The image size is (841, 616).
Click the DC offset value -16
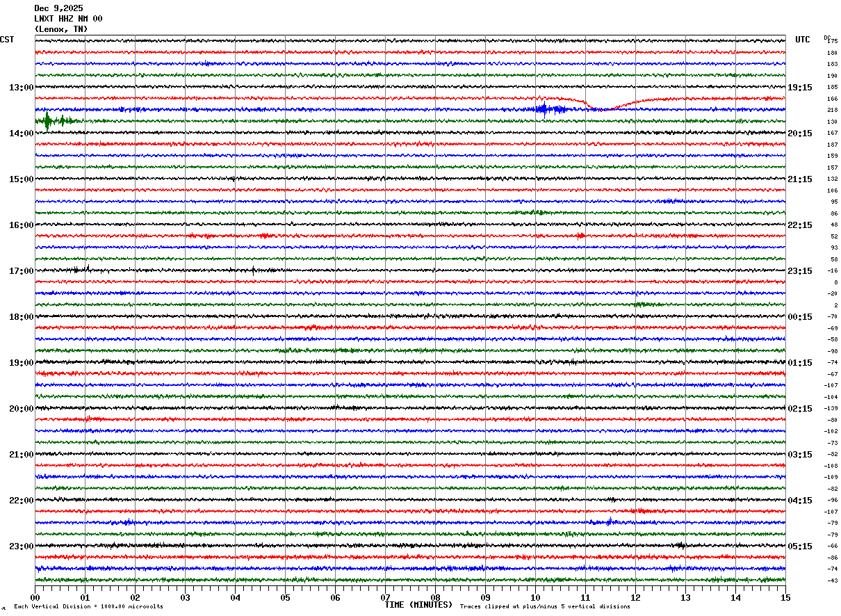(833, 271)
